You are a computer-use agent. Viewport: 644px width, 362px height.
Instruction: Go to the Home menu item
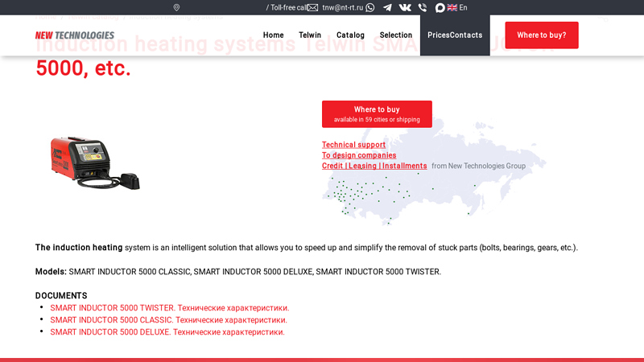274,35
